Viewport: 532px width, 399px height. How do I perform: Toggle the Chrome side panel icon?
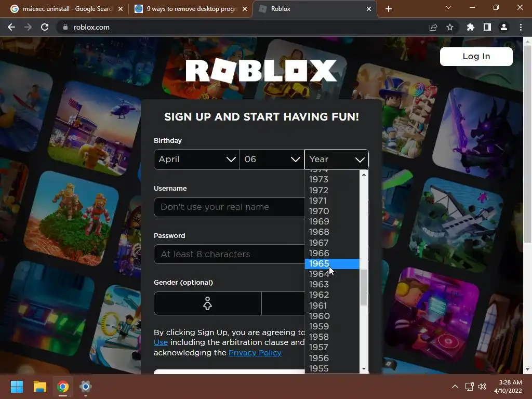point(487,27)
